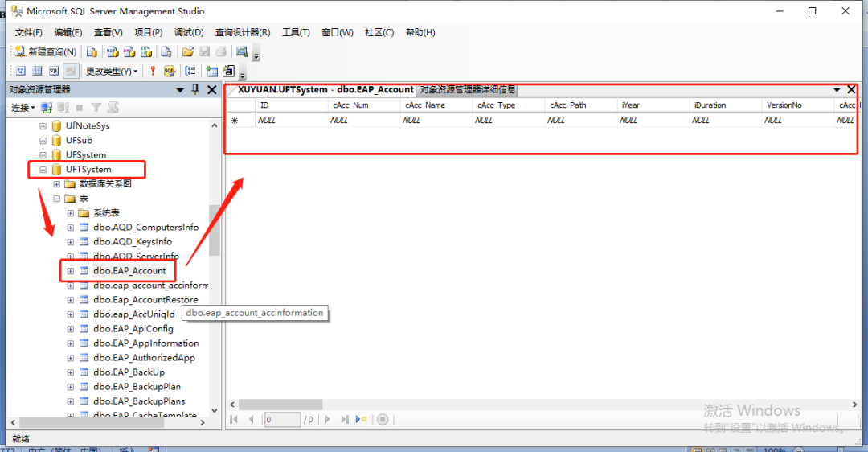Open the 帮助(H) menu
This screenshot has height=452, width=868.
point(420,32)
